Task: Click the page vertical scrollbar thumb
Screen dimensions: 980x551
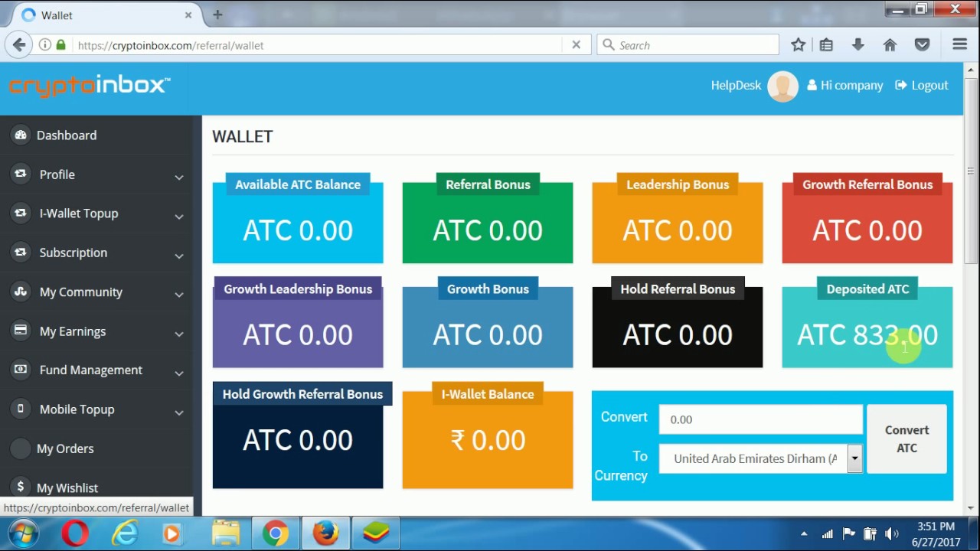Action: point(971,171)
